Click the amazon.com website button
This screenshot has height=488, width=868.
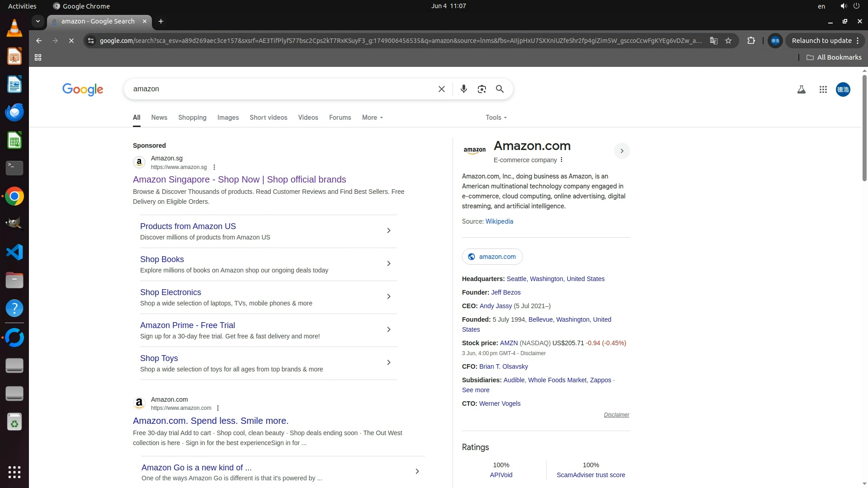point(492,257)
